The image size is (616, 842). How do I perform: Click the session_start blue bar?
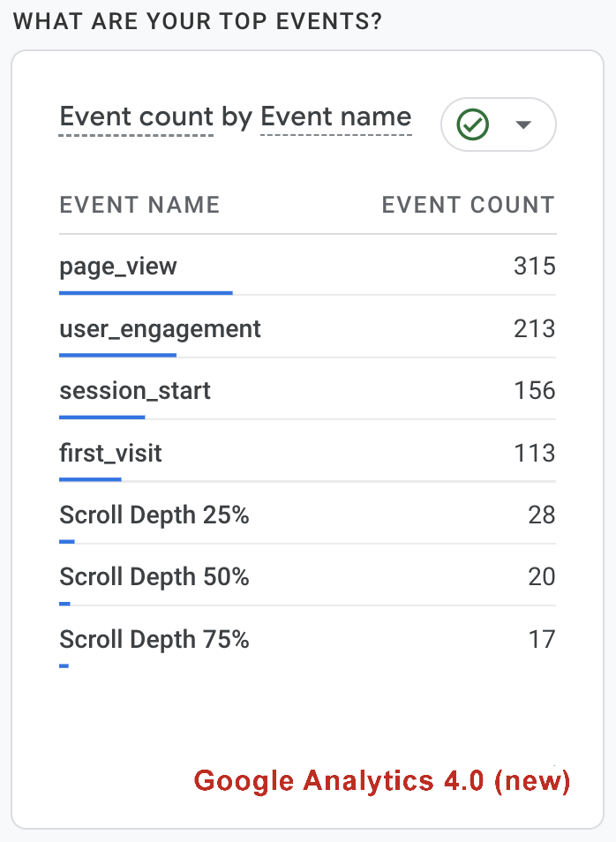pos(101,417)
